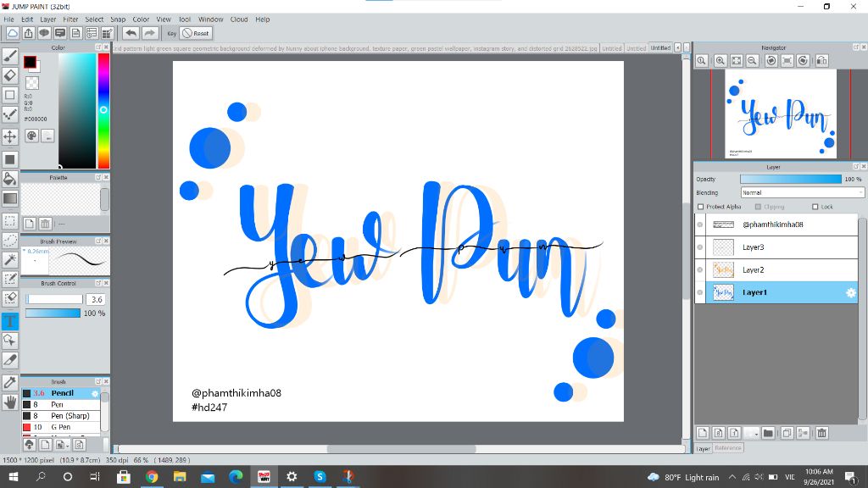
Task: Select the Gradient tool
Action: click(10, 198)
